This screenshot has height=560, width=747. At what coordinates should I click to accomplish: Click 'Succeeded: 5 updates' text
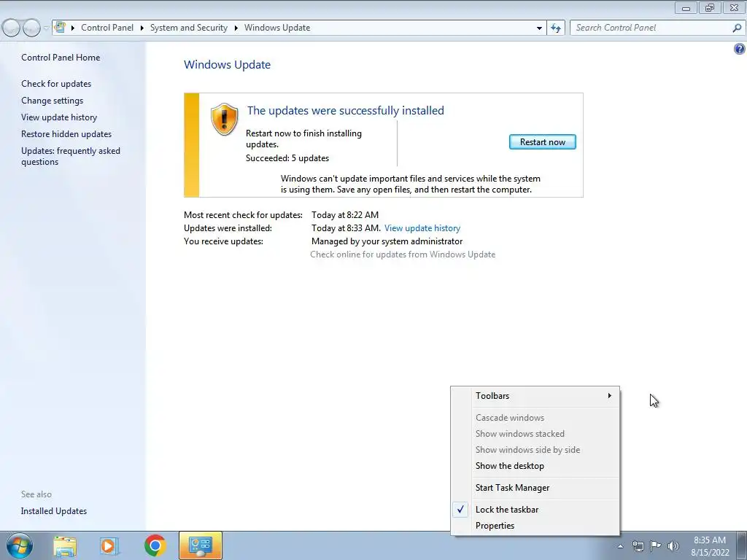[x=287, y=158]
